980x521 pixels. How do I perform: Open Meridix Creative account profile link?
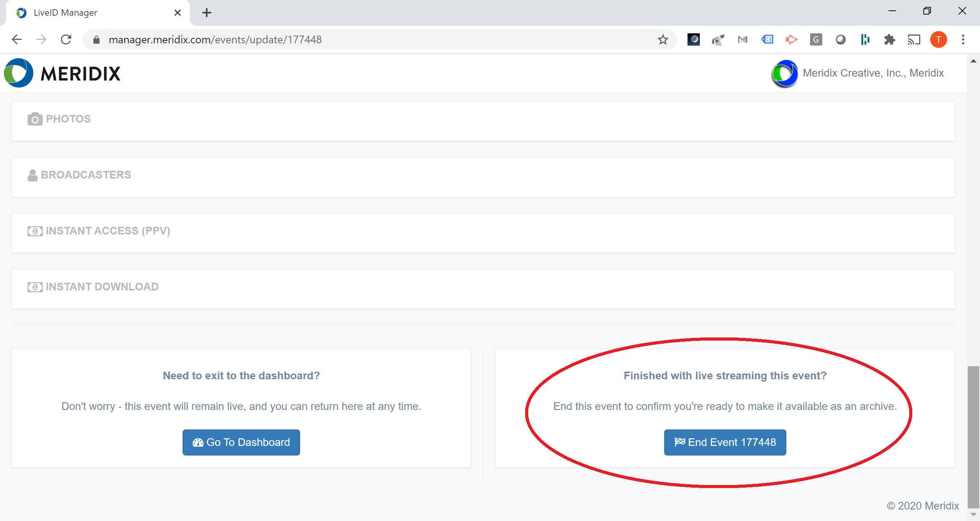tap(873, 73)
